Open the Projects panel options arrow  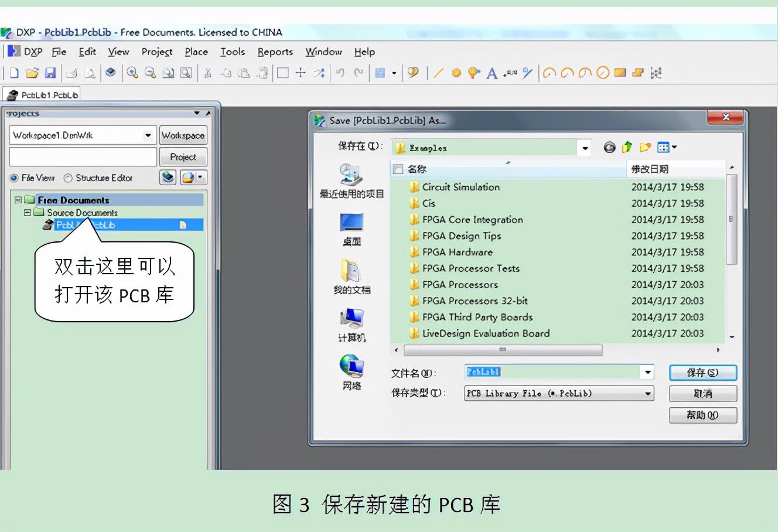click(197, 113)
